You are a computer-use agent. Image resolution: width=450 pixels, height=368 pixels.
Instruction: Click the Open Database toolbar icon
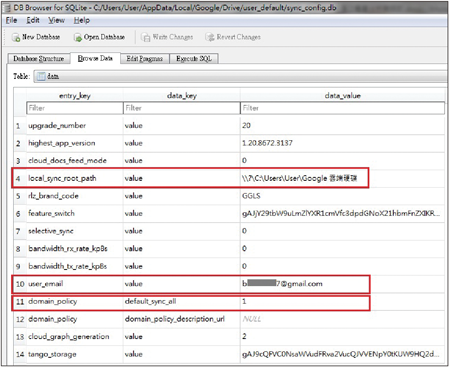78,37
